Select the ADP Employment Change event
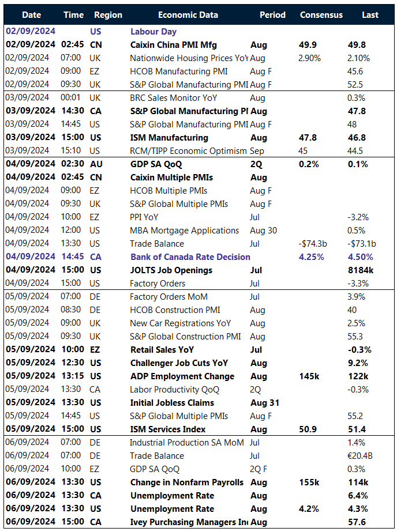397x532 pixels. [x=182, y=376]
